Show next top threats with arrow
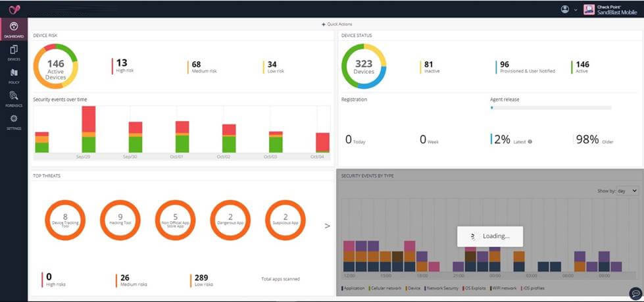This screenshot has height=302, width=644. [328, 226]
